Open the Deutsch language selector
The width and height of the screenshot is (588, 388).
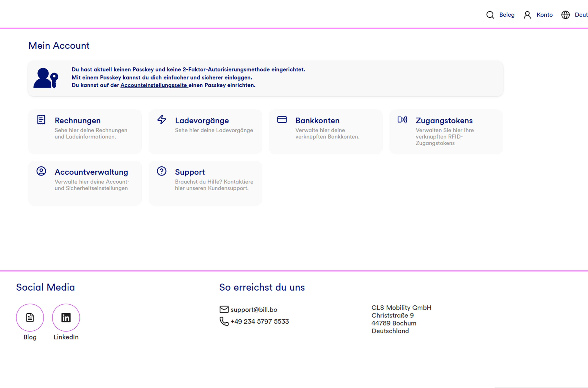coord(581,15)
